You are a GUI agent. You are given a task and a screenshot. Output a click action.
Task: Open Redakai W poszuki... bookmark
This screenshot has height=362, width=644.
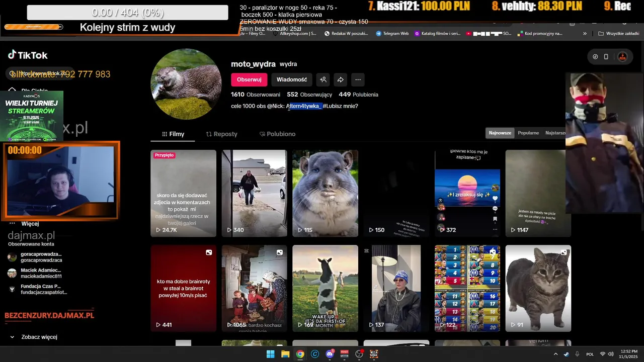346,34
